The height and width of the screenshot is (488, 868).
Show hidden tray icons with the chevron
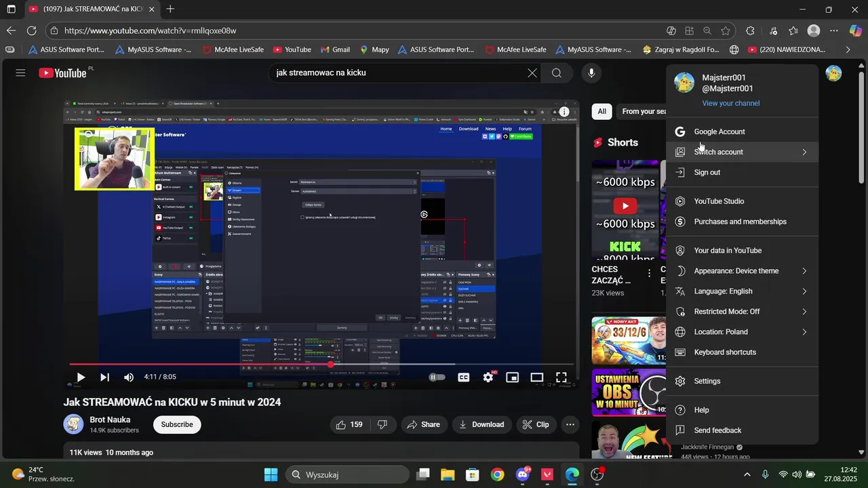tap(747, 474)
